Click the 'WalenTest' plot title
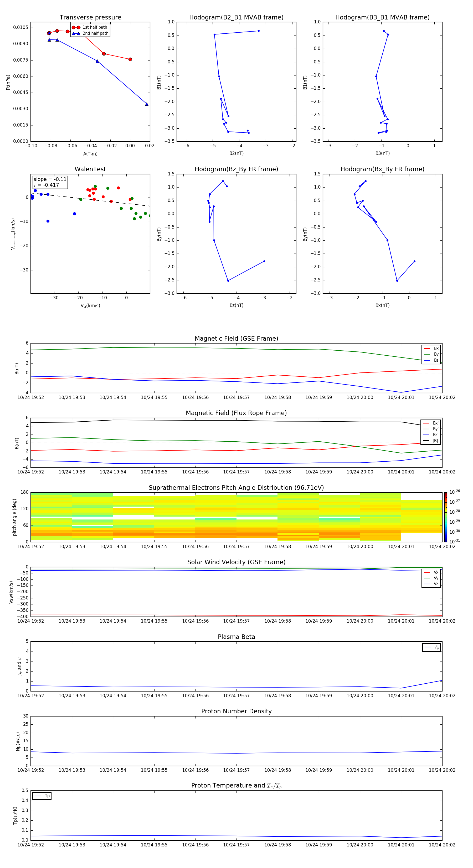Viewport: 473px width, 868px height. (90, 169)
